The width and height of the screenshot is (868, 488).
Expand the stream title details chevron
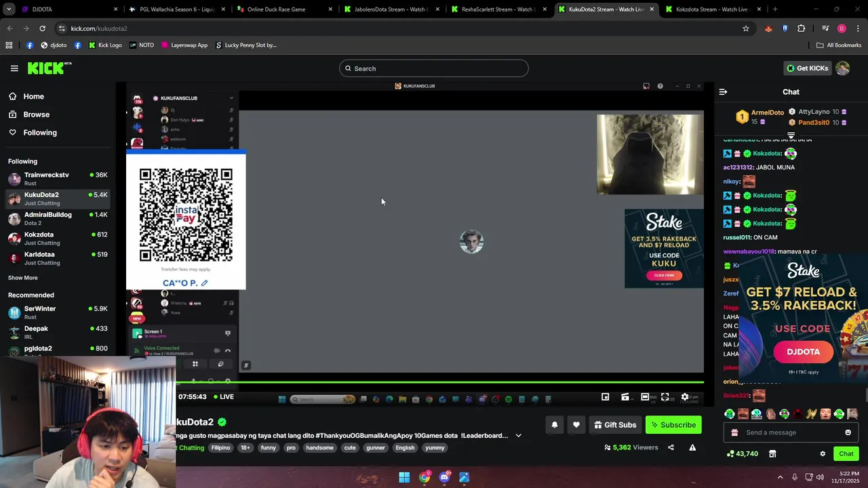tap(519, 436)
